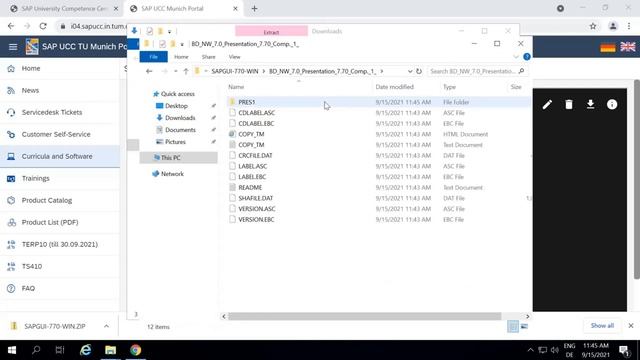640x360 pixels.
Task: Switch Explorer to large icons view
Action: click(x=524, y=326)
